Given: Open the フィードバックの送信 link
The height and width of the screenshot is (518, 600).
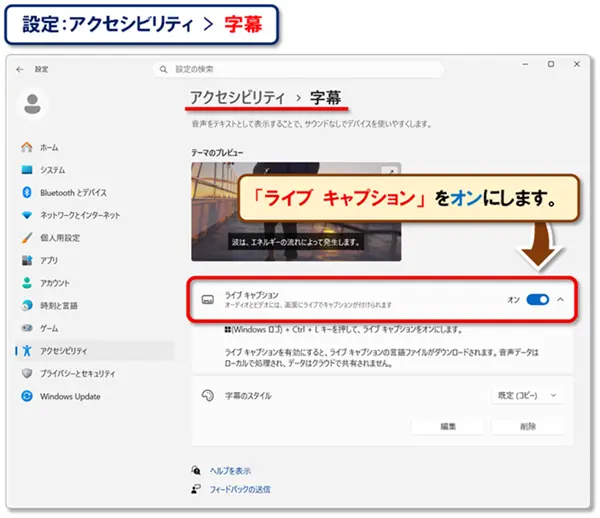Looking at the screenshot, I should click(240, 489).
